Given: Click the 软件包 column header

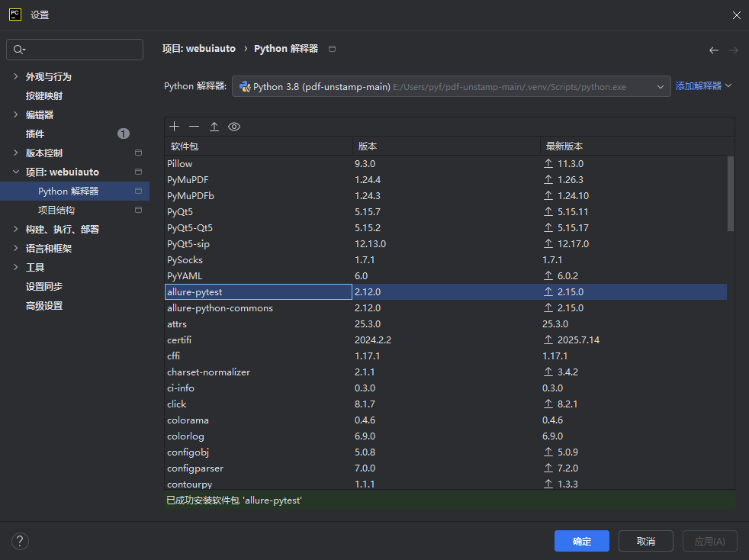Looking at the screenshot, I should point(259,146).
